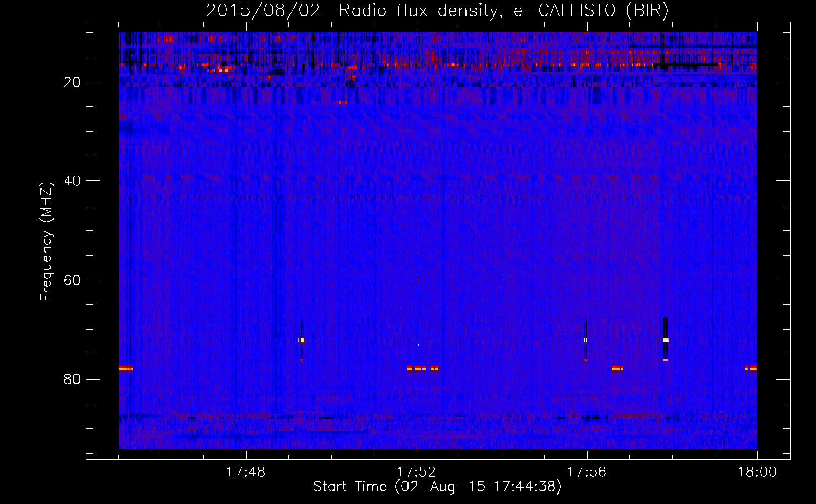This screenshot has width=816, height=504.
Task: Click the plot title '2015/08/02 Radio flux density'
Action: [x=437, y=11]
